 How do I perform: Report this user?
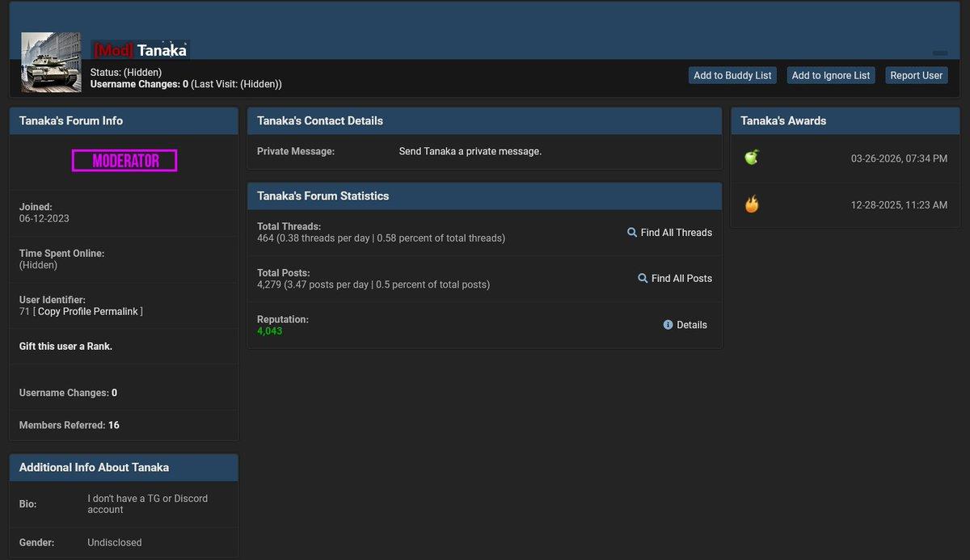pyautogui.click(x=917, y=75)
